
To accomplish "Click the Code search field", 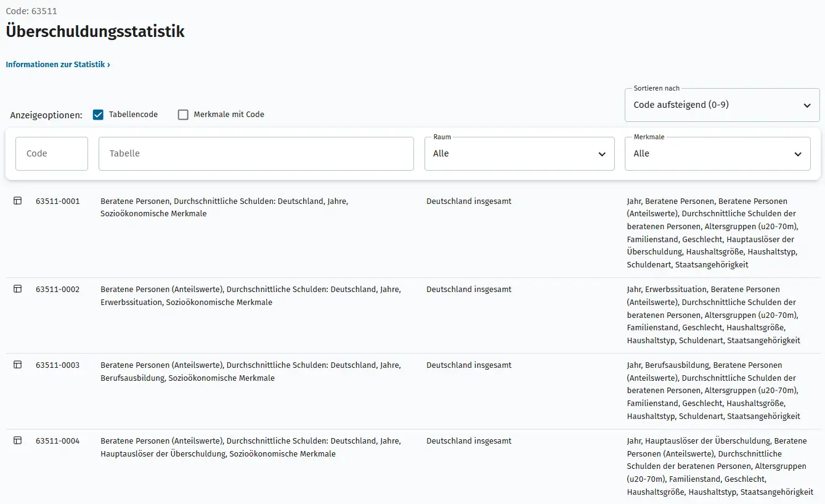I will [51, 153].
